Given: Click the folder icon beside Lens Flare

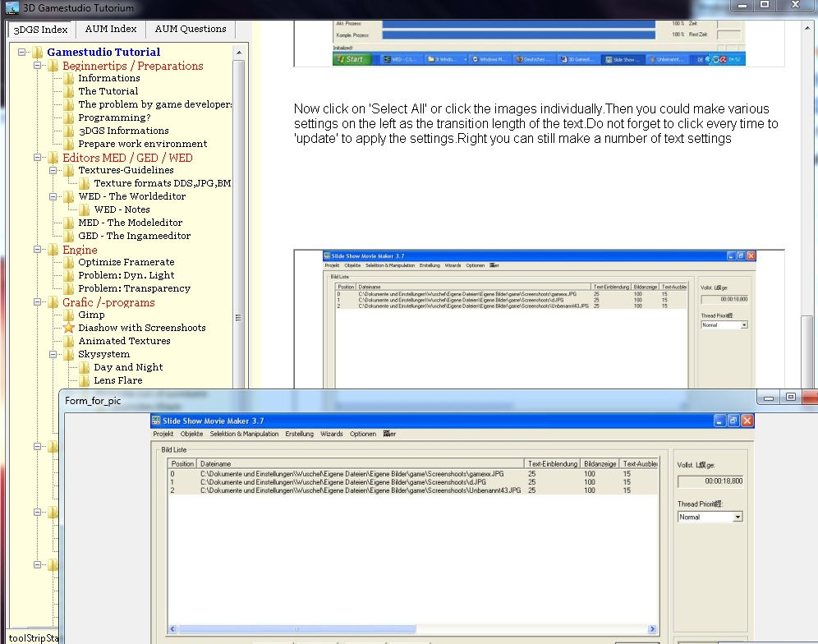Looking at the screenshot, I should [x=85, y=380].
